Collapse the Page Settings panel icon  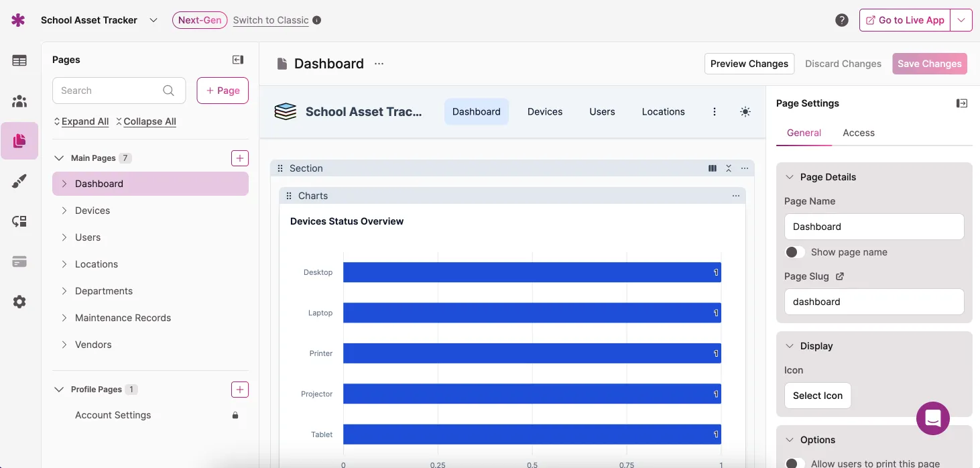tap(962, 103)
